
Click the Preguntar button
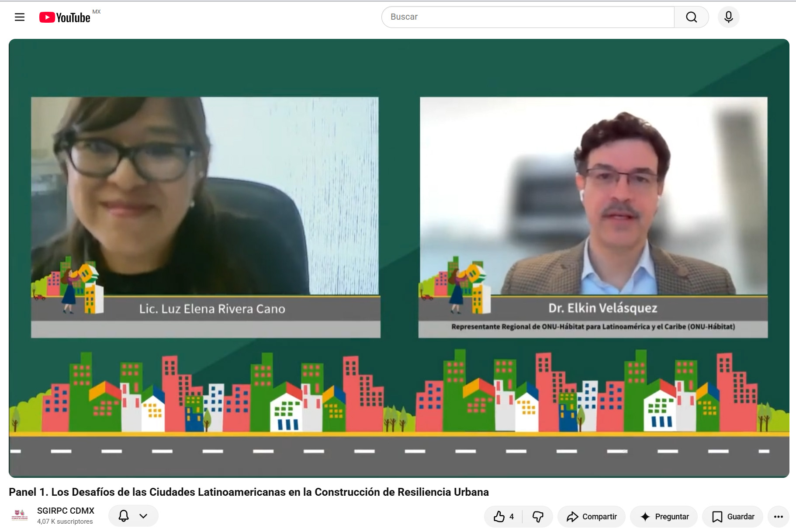pyautogui.click(x=664, y=517)
